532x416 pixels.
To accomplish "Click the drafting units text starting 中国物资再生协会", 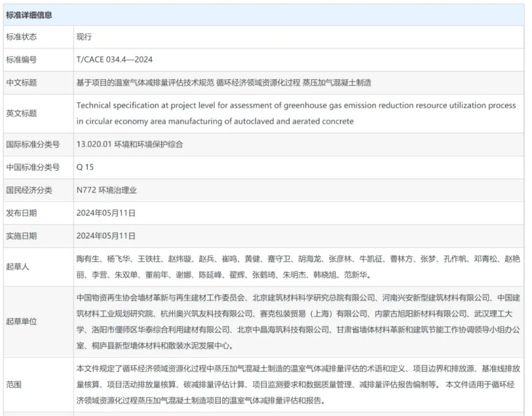I will coord(298,322).
